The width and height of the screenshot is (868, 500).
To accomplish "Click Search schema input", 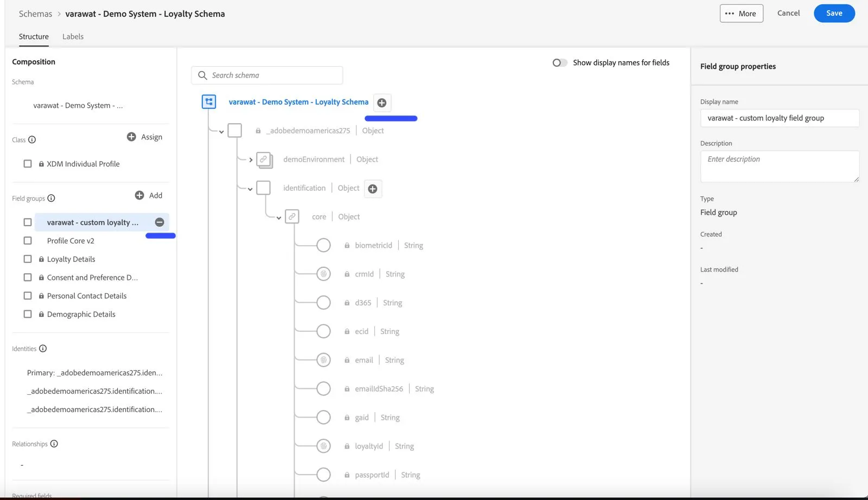I will 267,75.
